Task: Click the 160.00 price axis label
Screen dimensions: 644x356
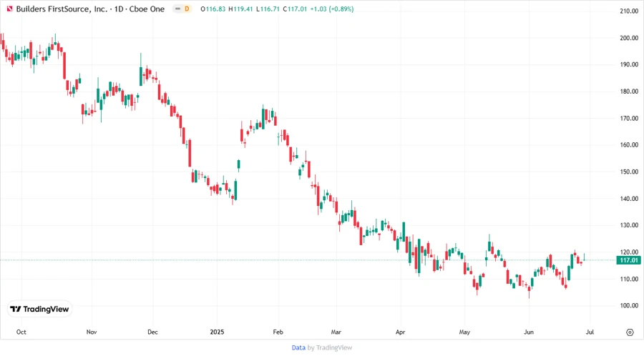Action: click(x=629, y=145)
